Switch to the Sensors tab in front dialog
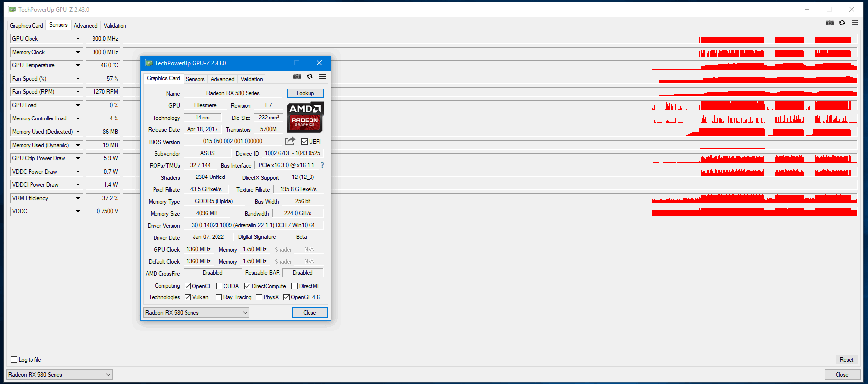Screen dimensions: 868x384 (195, 79)
